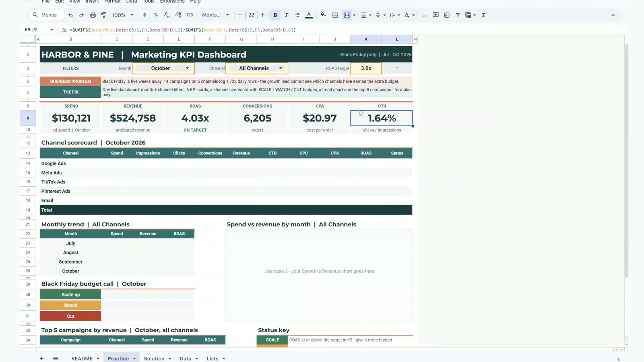Add a new sheet
This screenshot has height=362, width=644.
(41, 358)
